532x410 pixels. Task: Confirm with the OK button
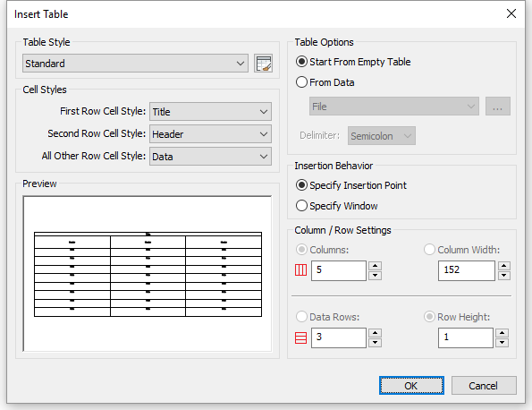point(411,386)
